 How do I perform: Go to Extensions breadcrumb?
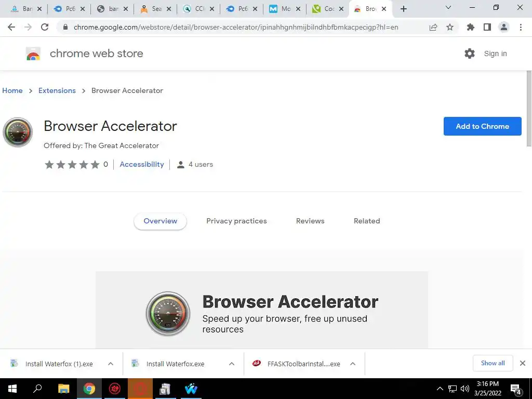click(57, 90)
